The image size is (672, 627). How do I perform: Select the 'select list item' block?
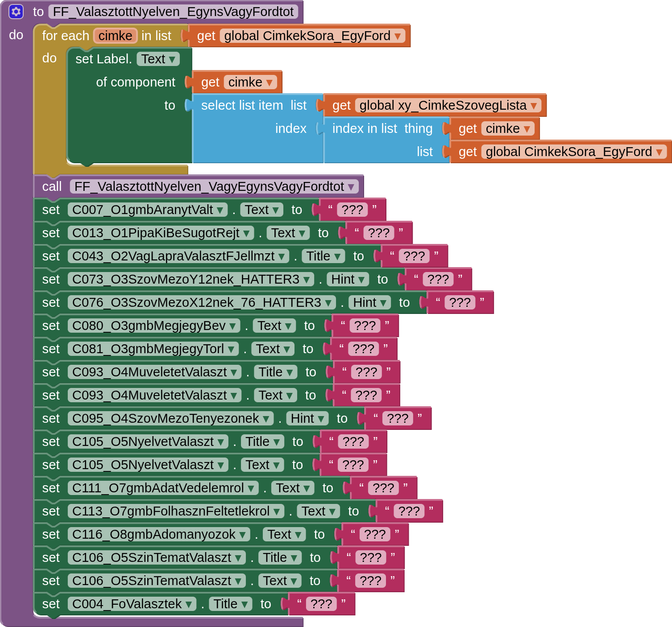(242, 106)
